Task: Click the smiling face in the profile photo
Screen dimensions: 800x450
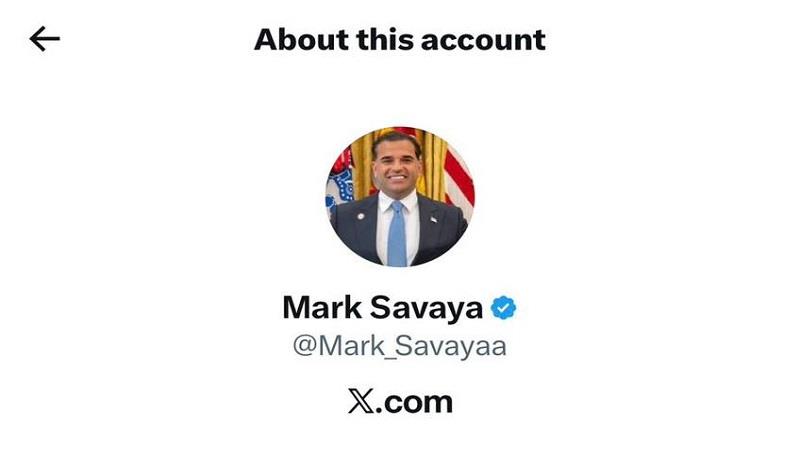Action: click(x=397, y=166)
